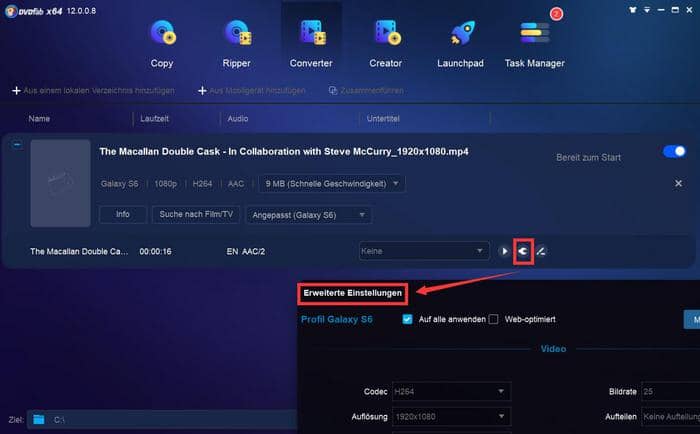Open the title bar dropdown menu icon
Image resolution: width=700 pixels, height=434 pixels.
click(647, 10)
